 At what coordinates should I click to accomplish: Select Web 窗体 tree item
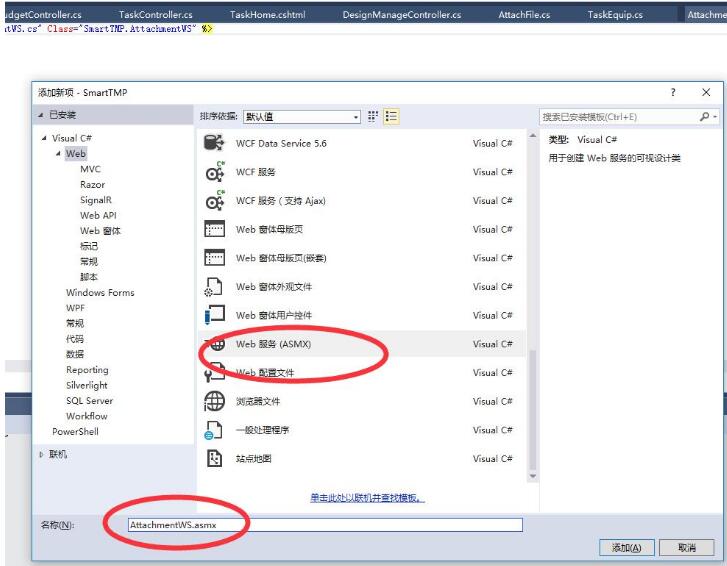(x=100, y=231)
